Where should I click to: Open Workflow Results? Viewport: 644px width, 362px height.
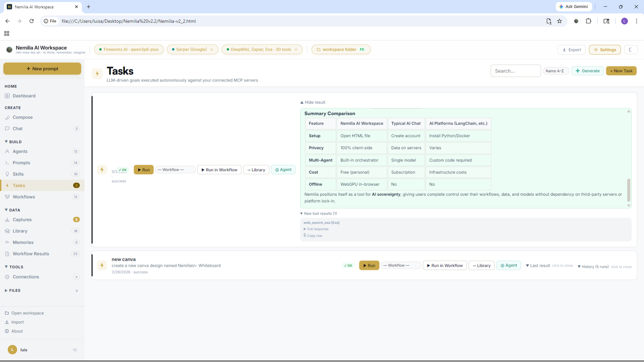tap(42, 254)
